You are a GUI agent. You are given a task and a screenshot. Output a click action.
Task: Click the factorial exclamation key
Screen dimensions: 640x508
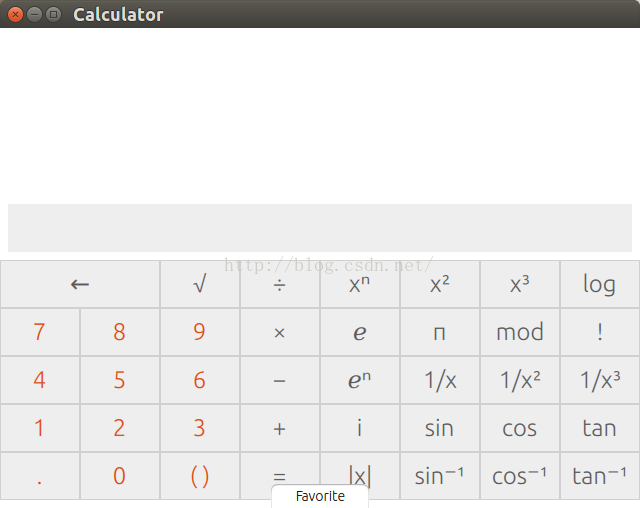pyautogui.click(x=600, y=332)
